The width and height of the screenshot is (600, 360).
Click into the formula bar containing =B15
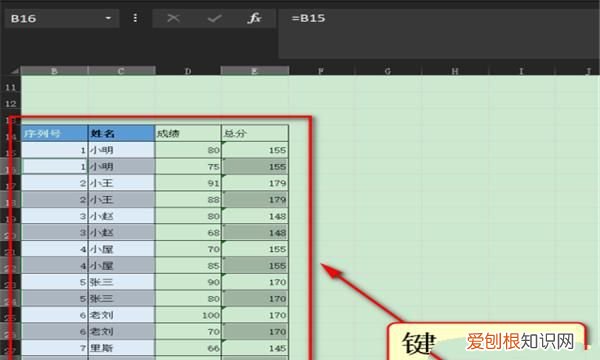[439, 34]
